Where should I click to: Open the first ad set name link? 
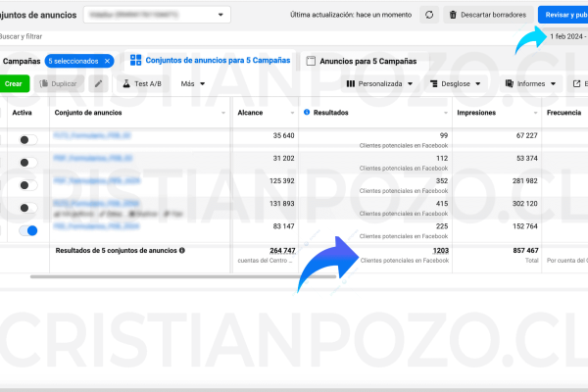[92, 135]
